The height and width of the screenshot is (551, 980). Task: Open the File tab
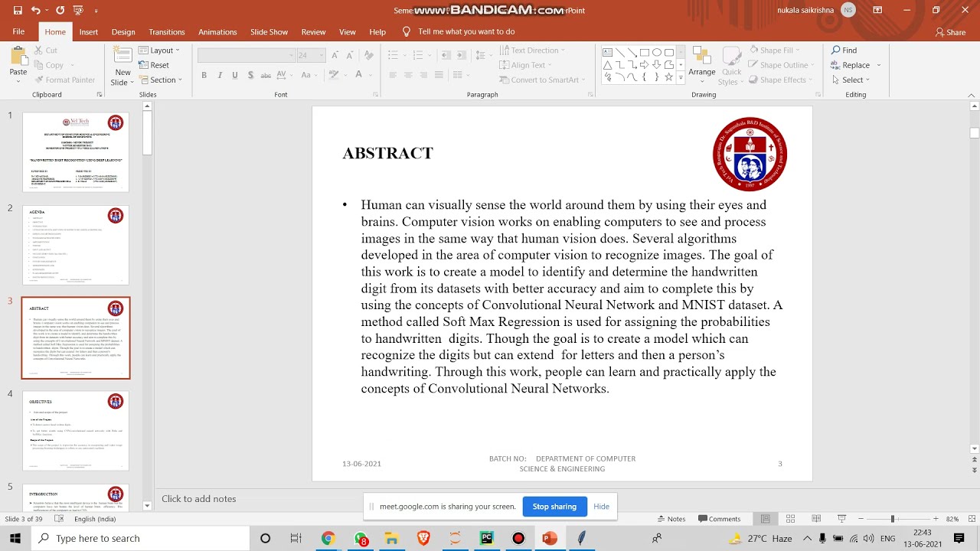pyautogui.click(x=18, y=31)
